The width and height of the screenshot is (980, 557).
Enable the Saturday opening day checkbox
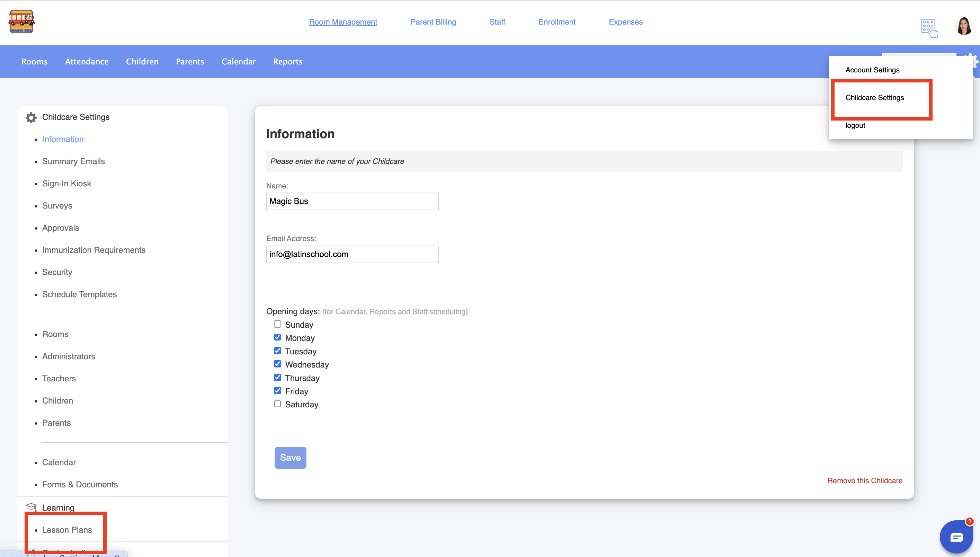277,404
